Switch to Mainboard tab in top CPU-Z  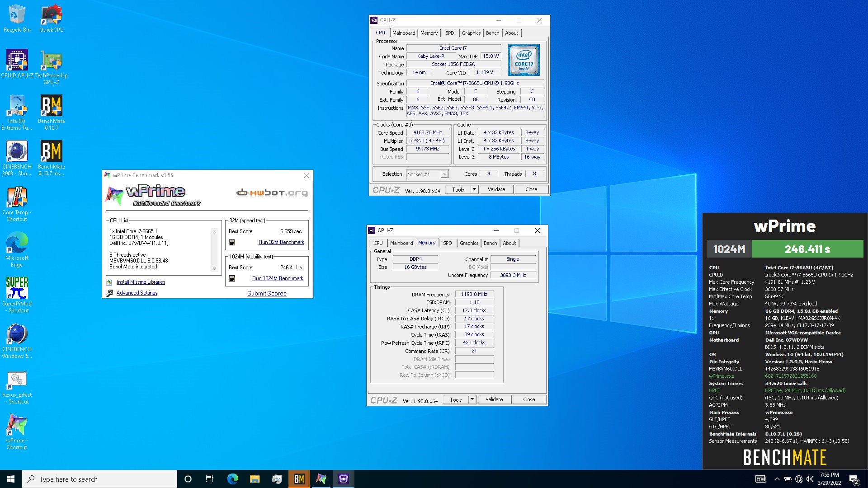pyautogui.click(x=404, y=33)
